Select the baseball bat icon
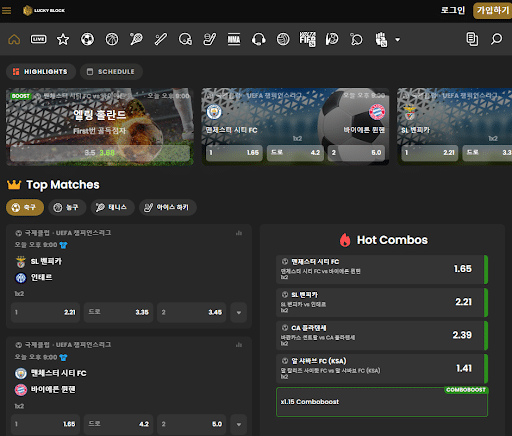This screenshot has width=512, height=436. (x=161, y=39)
